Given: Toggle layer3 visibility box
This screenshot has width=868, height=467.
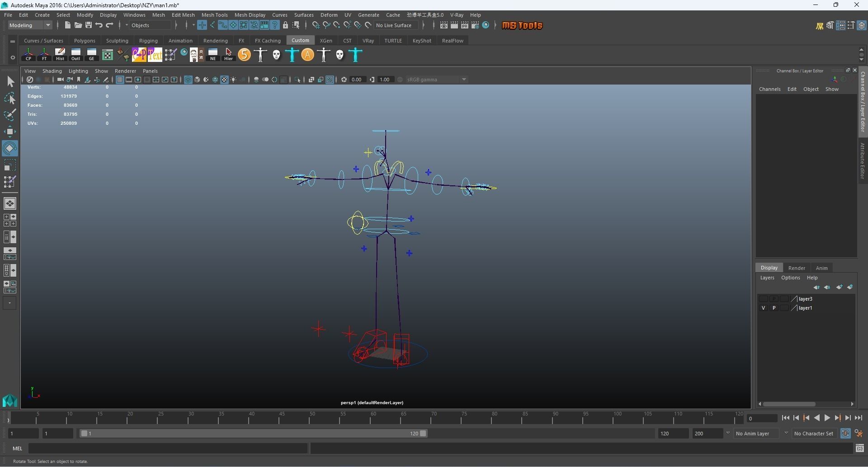Looking at the screenshot, I should [764, 299].
